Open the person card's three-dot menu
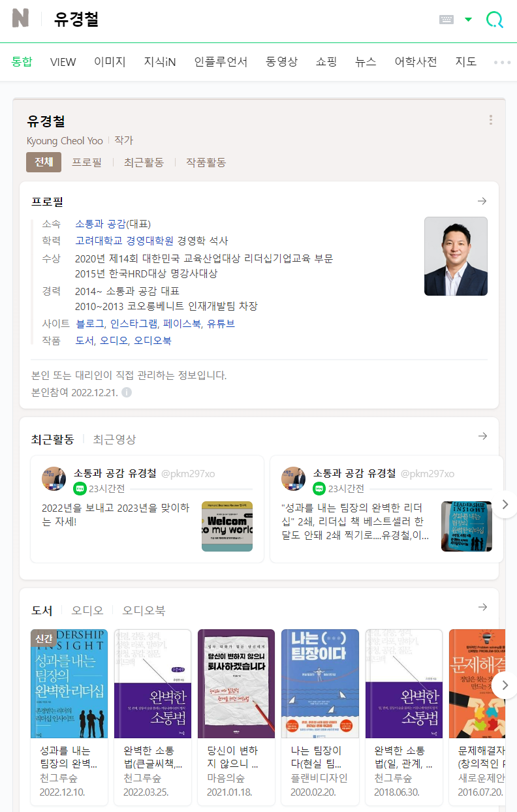517x812 pixels. (491, 120)
